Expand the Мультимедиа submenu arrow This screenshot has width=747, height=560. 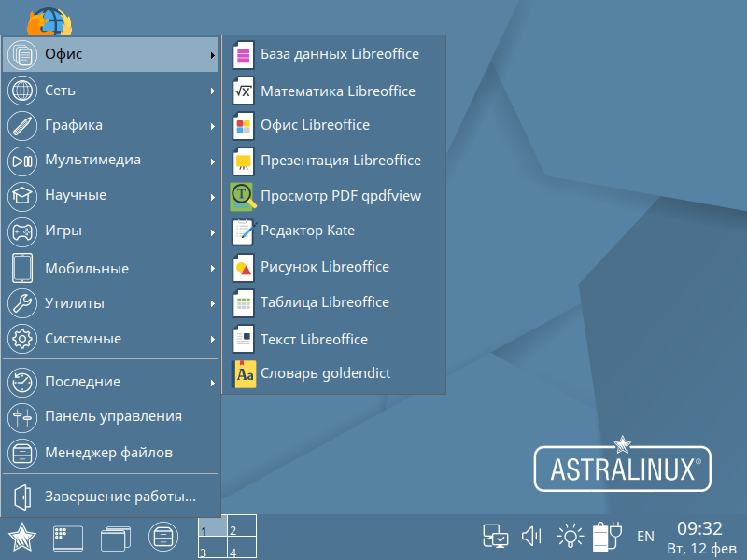(213, 161)
